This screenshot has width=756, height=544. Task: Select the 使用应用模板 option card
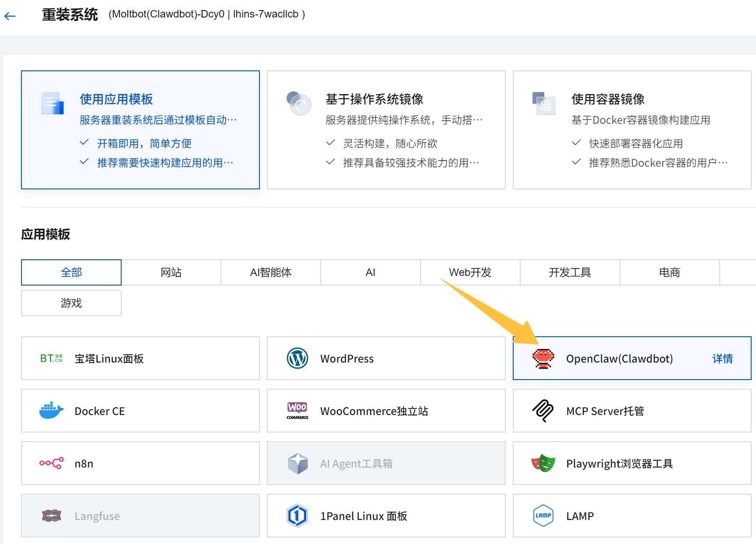(x=140, y=130)
